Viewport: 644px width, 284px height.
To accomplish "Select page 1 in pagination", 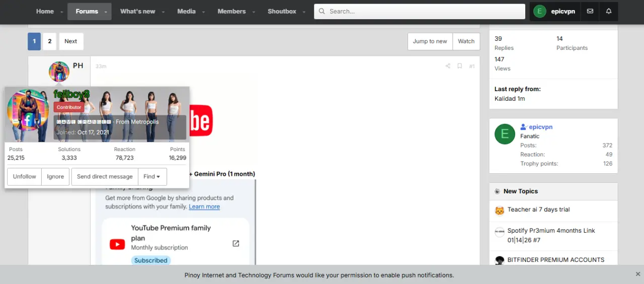I will (34, 41).
